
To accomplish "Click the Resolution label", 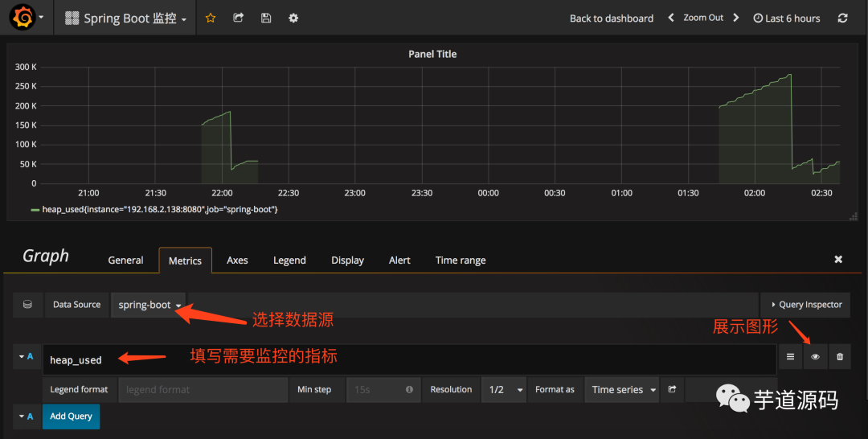I will pyautogui.click(x=451, y=390).
